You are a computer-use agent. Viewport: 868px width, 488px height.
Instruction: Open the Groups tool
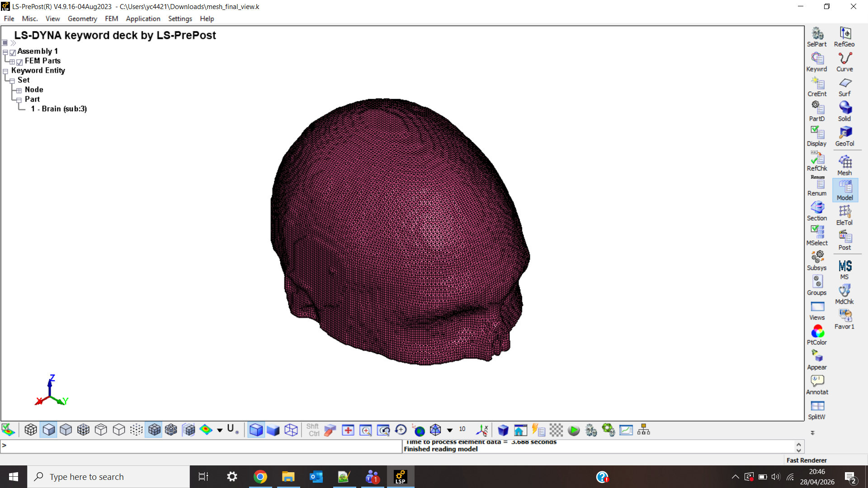817,286
